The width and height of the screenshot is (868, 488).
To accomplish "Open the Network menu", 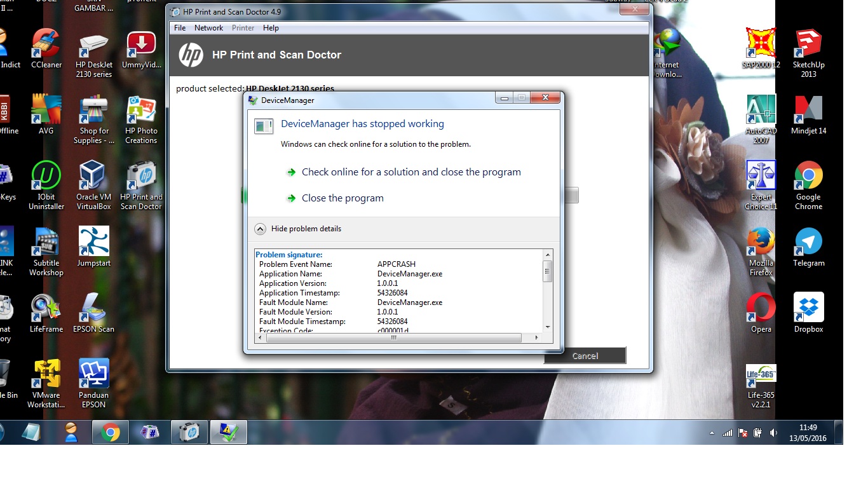I will pyautogui.click(x=208, y=27).
